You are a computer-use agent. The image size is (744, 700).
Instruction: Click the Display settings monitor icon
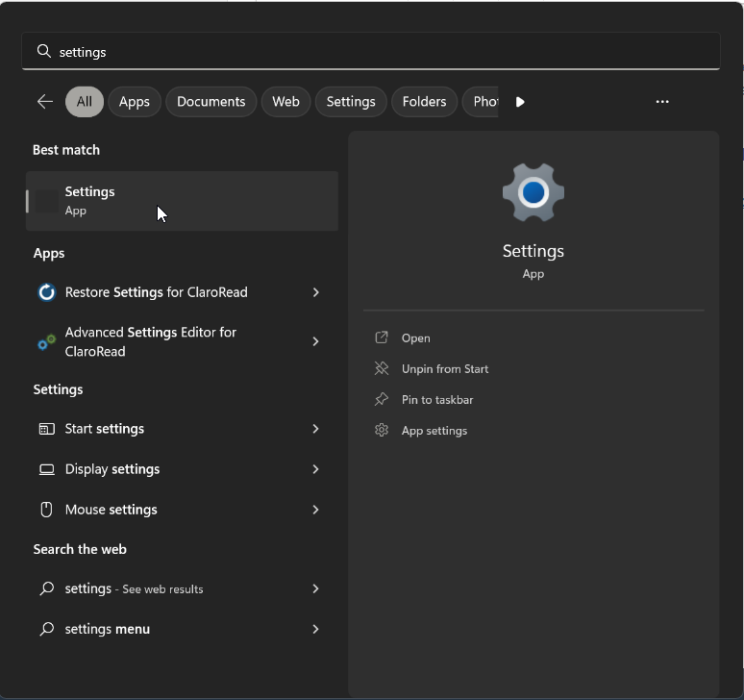click(x=46, y=469)
